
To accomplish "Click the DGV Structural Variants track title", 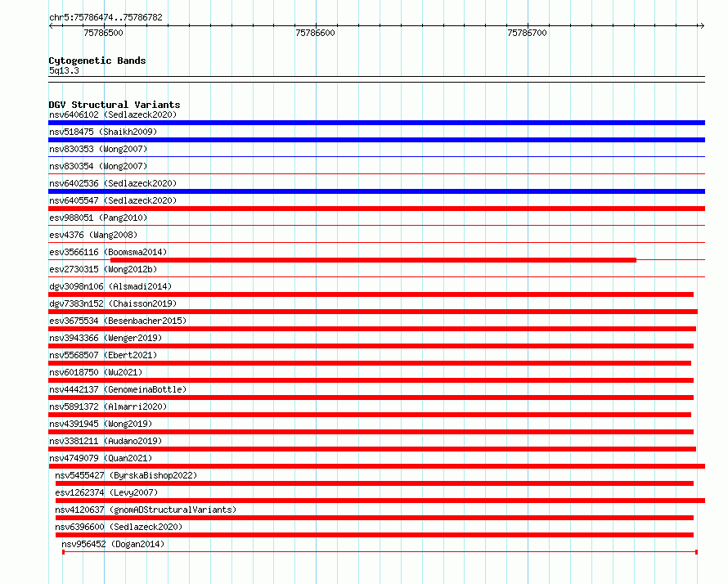I will (115, 105).
